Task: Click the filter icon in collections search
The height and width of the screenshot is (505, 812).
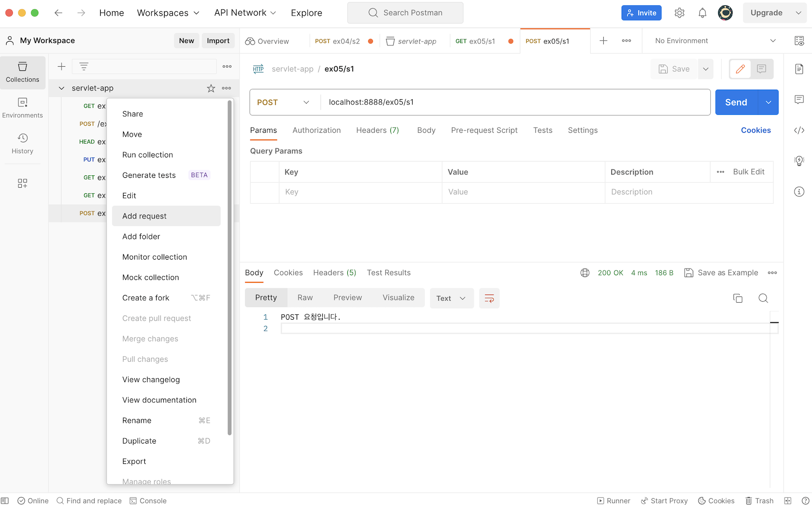Action: 84,67
